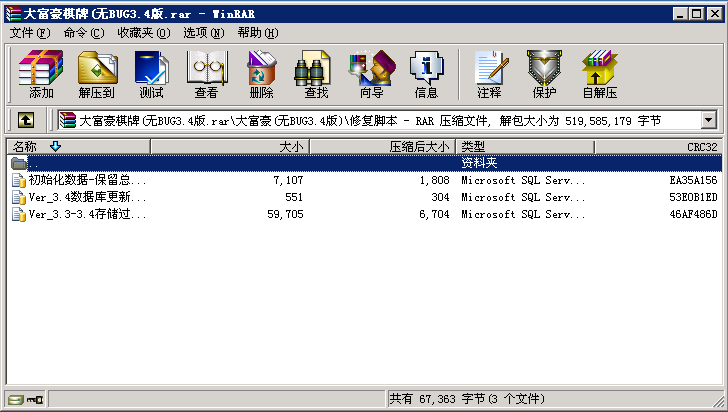This screenshot has height=412, width=728.
Task: Click the drive icon in status bar
Action: click(x=14, y=399)
